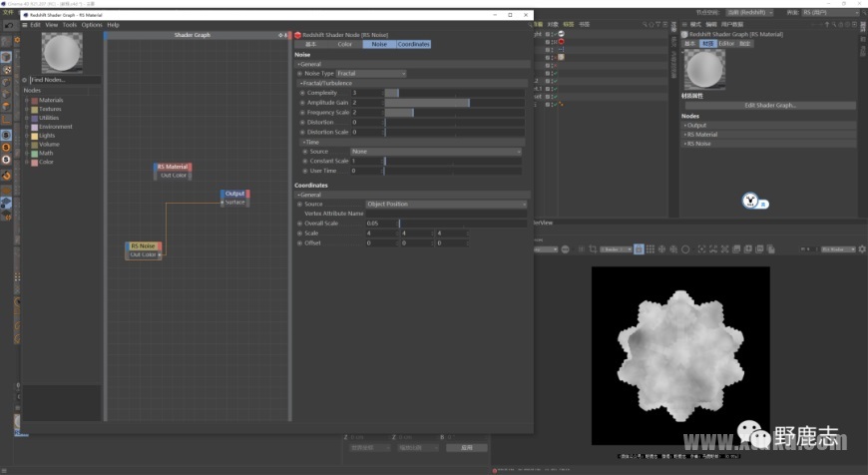
Task: Click the undo arrow icon in the top-left toolbar
Action: point(9,26)
